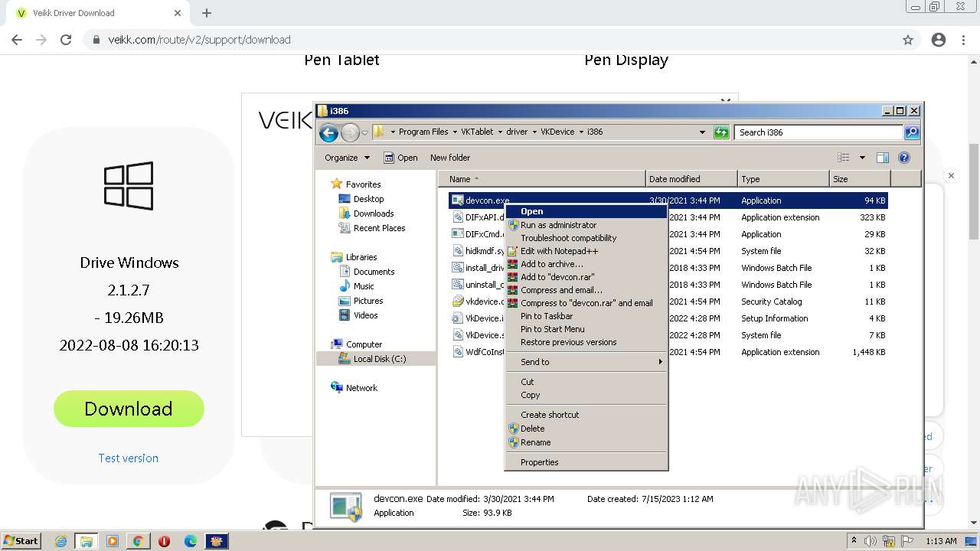The image size is (980, 551).
Task: Open the Organize dropdown menu
Action: pyautogui.click(x=347, y=158)
